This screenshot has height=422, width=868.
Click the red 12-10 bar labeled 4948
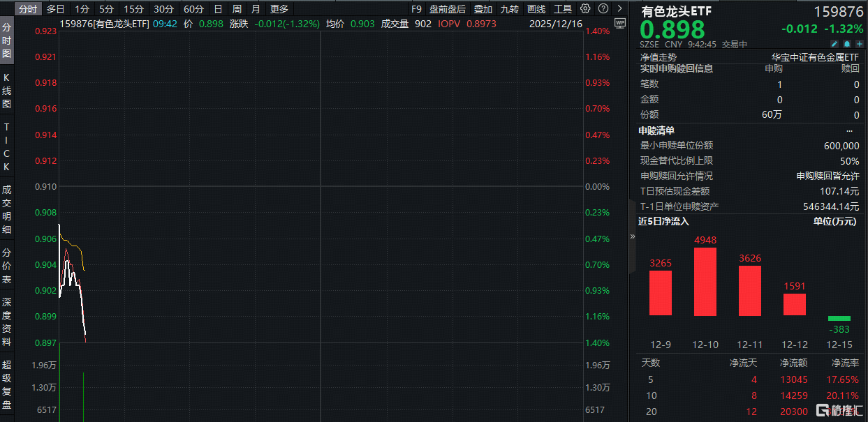tap(705, 281)
